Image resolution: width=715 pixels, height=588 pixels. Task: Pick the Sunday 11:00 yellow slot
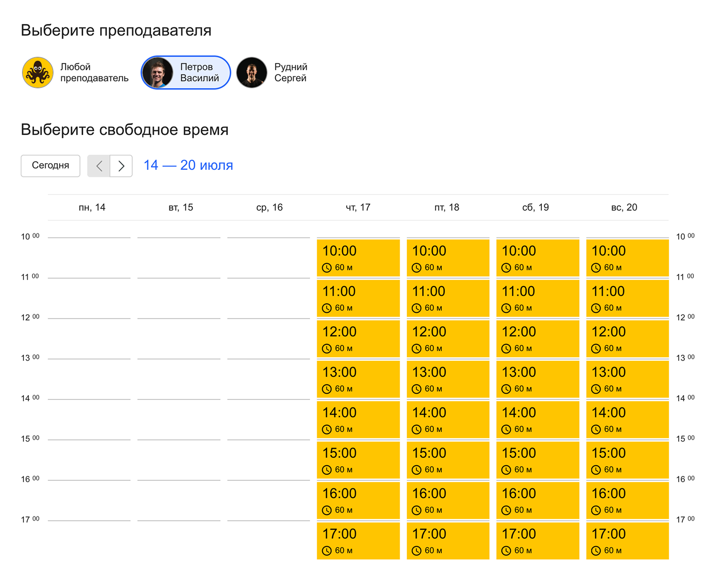coord(628,298)
